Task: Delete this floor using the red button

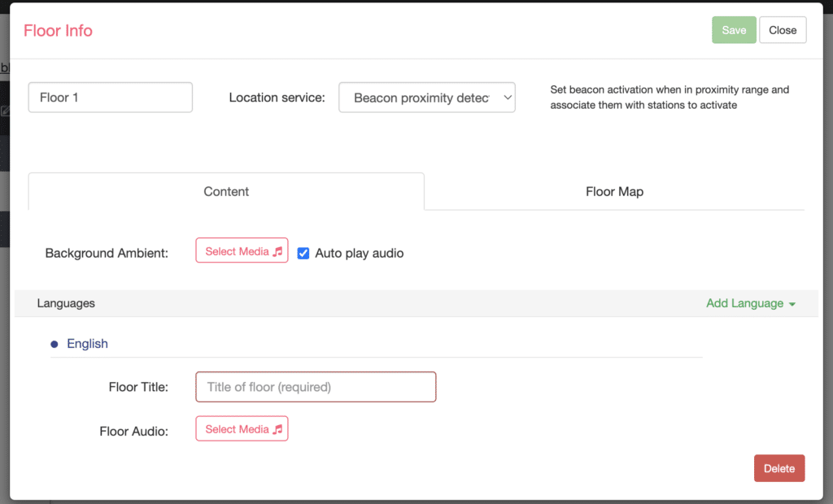Action: pyautogui.click(x=778, y=468)
